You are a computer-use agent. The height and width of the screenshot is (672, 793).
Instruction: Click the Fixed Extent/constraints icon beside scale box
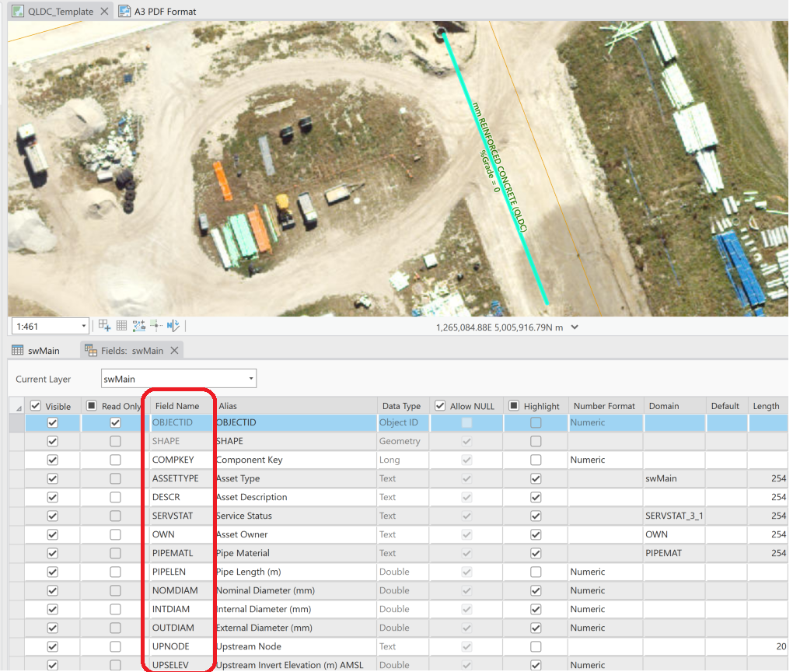pyautogui.click(x=104, y=326)
